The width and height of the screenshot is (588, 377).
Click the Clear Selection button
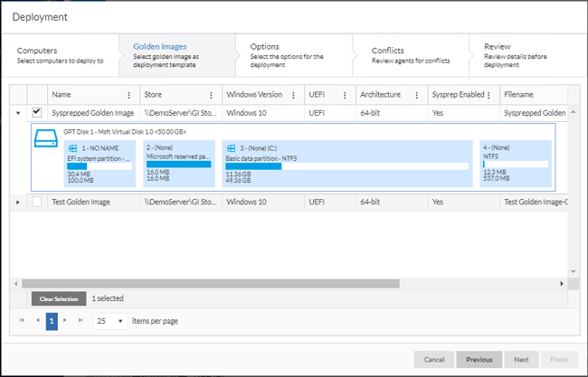(59, 298)
